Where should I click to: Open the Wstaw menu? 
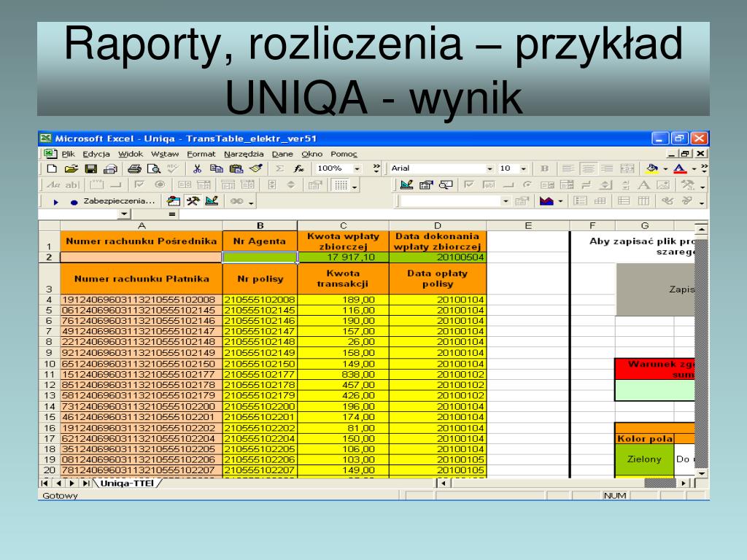(x=165, y=154)
